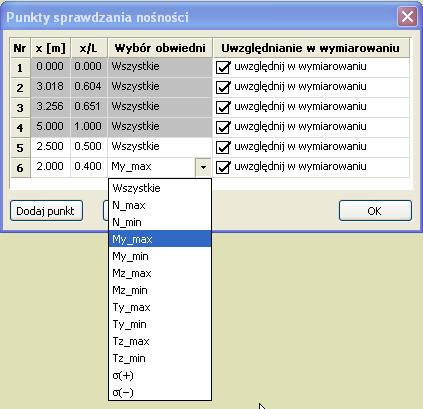The width and height of the screenshot is (423, 409).
Task: Collapse the My_max dropdown arrow in row 6
Action: point(203,167)
